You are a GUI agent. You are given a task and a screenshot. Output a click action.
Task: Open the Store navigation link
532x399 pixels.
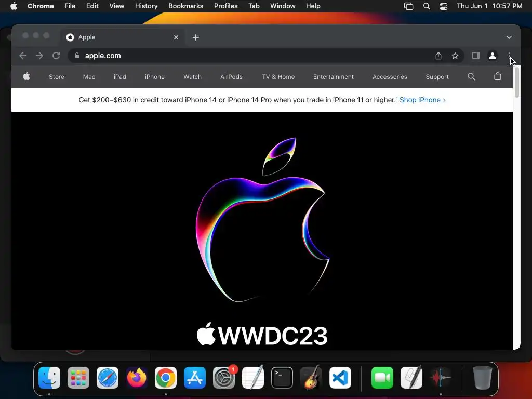tap(56, 77)
